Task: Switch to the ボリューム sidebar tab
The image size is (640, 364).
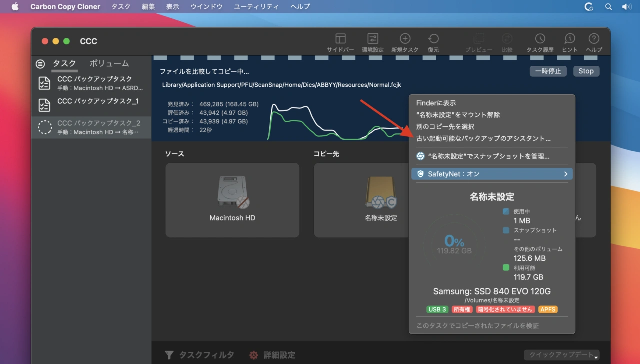Action: click(x=109, y=63)
